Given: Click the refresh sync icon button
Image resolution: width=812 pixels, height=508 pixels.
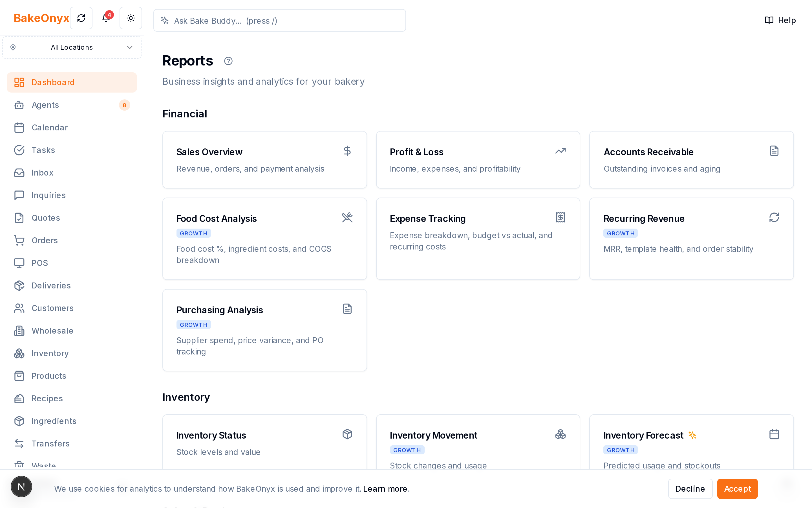Looking at the screenshot, I should (81, 18).
